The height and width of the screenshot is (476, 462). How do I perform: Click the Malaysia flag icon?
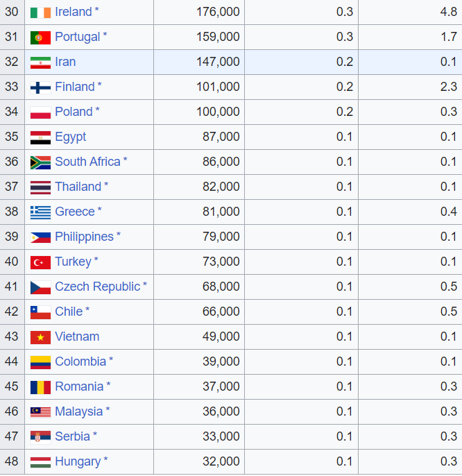pyautogui.click(x=40, y=412)
